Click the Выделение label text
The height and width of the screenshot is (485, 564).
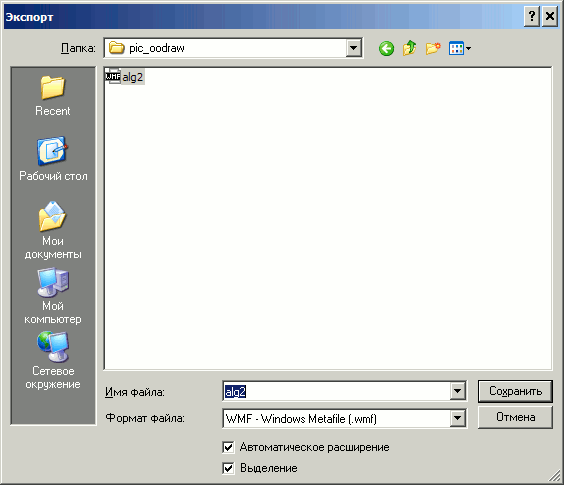click(x=268, y=468)
